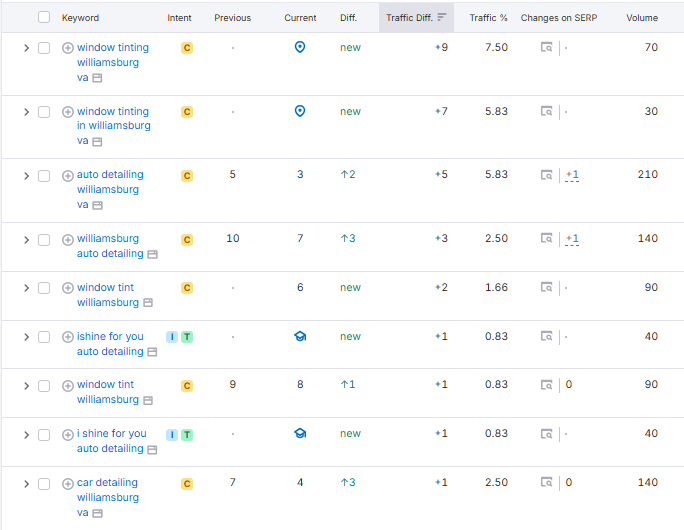Click SERP features icon after 'williamsburg auto detailing'
684x530 pixels.
(x=153, y=255)
